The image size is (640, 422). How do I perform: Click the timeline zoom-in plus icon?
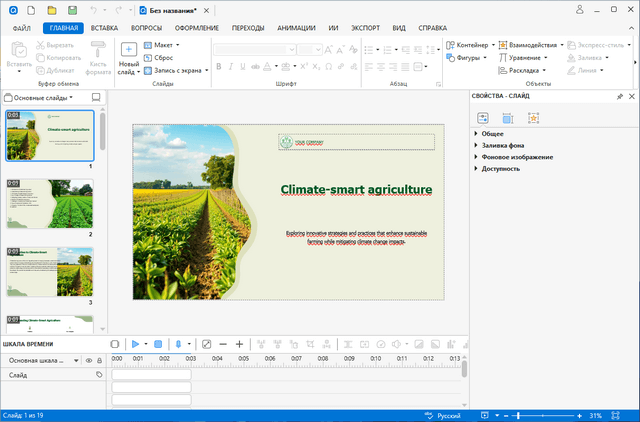click(239, 344)
